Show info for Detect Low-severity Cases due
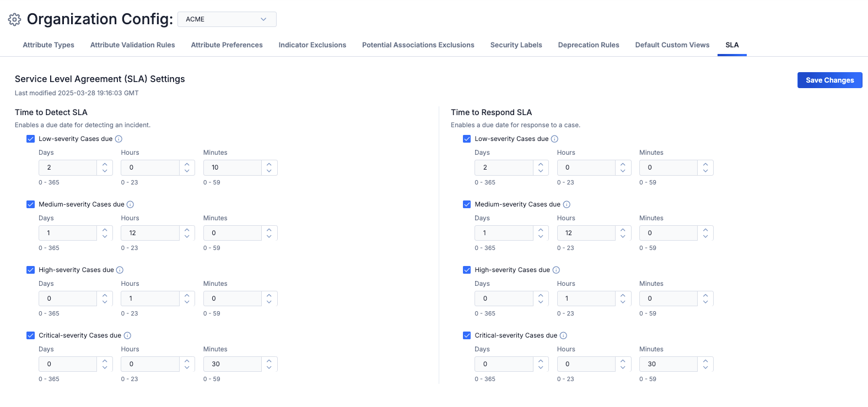This screenshot has width=868, height=407. coord(118,139)
